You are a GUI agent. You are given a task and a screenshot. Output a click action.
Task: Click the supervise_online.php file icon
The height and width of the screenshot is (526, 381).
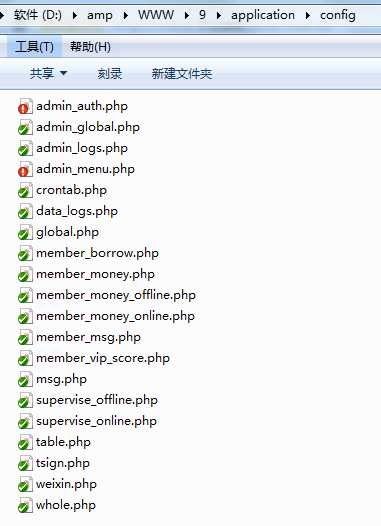(x=25, y=421)
